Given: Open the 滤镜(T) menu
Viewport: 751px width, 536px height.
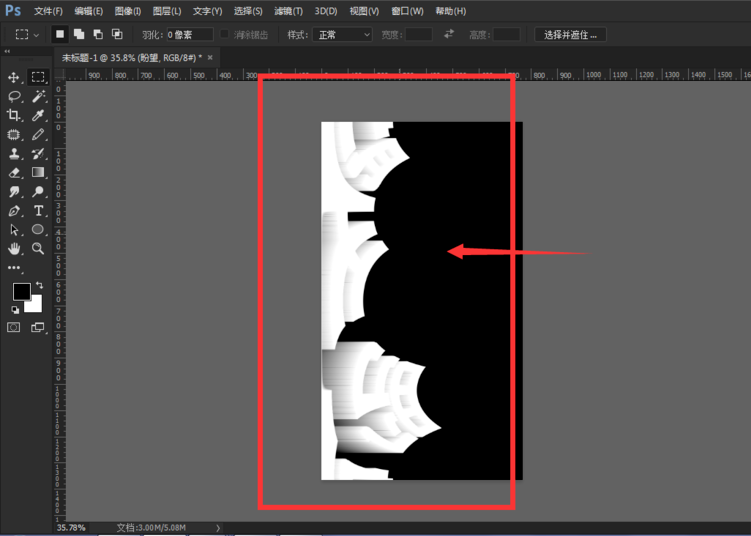Looking at the screenshot, I should (x=288, y=11).
